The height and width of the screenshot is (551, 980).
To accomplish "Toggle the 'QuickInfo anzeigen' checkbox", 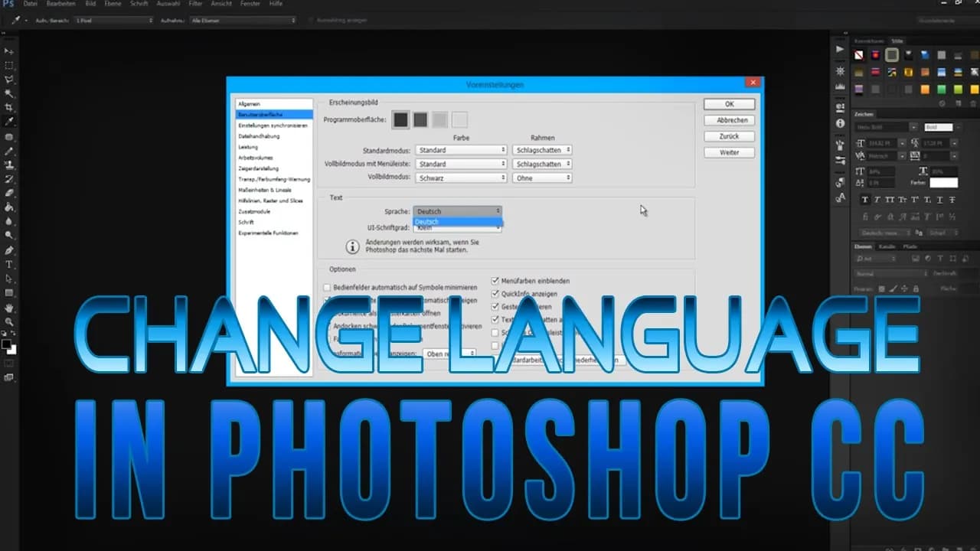I will point(495,294).
